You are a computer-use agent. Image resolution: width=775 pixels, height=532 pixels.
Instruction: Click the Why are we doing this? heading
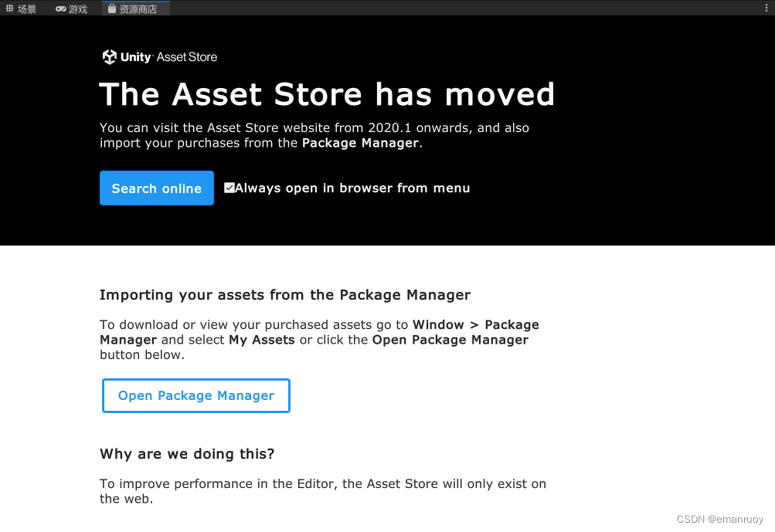coord(187,454)
